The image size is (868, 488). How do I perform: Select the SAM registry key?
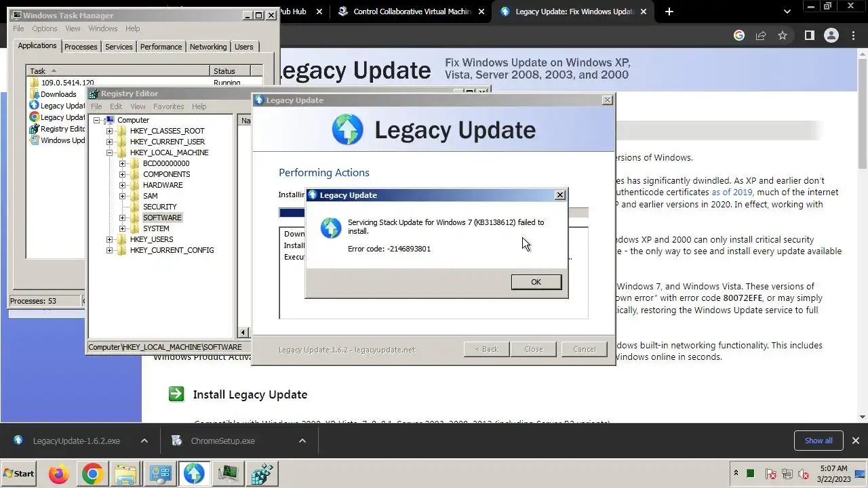click(150, 196)
